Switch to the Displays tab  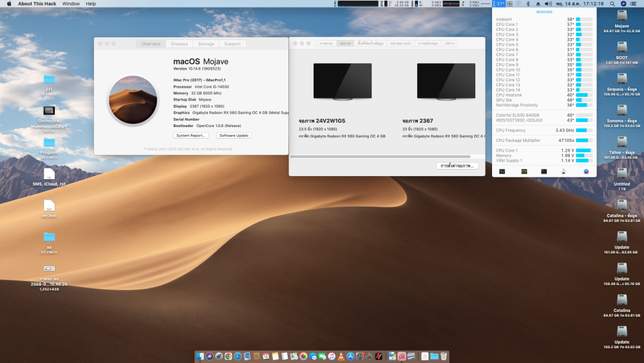click(180, 44)
